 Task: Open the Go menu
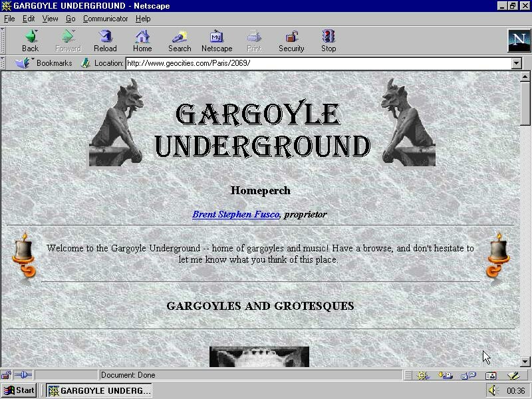[70, 19]
